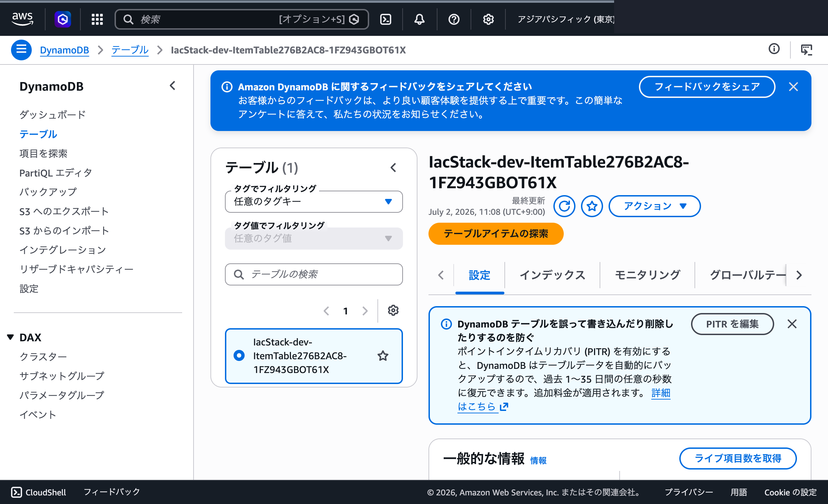This screenshot has height=504, width=828.
Task: Open the tutorial panel icon top right
Action: (806, 50)
